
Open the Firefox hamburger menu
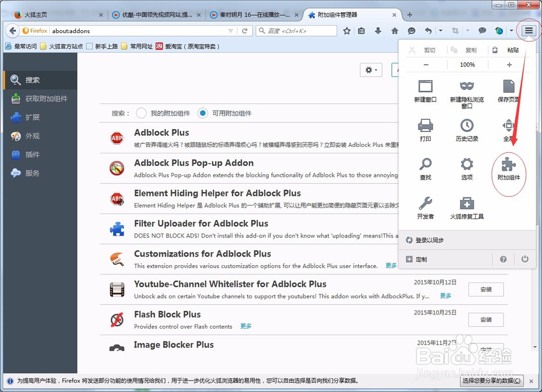pyautogui.click(x=528, y=31)
